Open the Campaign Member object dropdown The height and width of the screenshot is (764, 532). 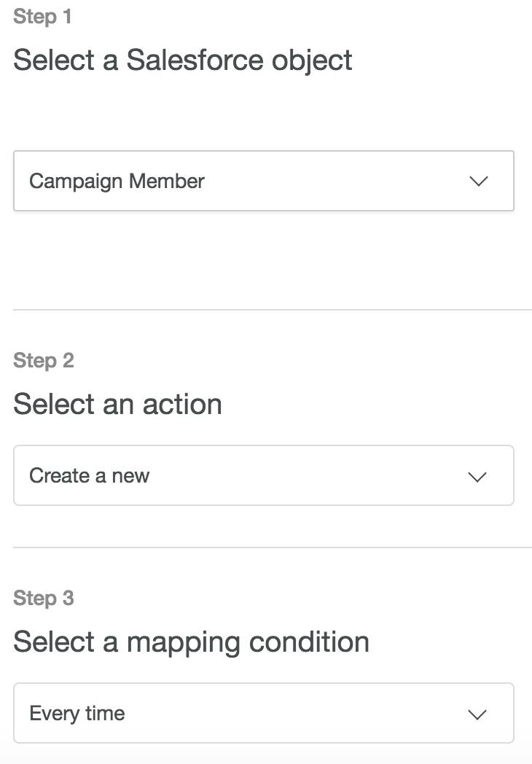click(x=264, y=181)
